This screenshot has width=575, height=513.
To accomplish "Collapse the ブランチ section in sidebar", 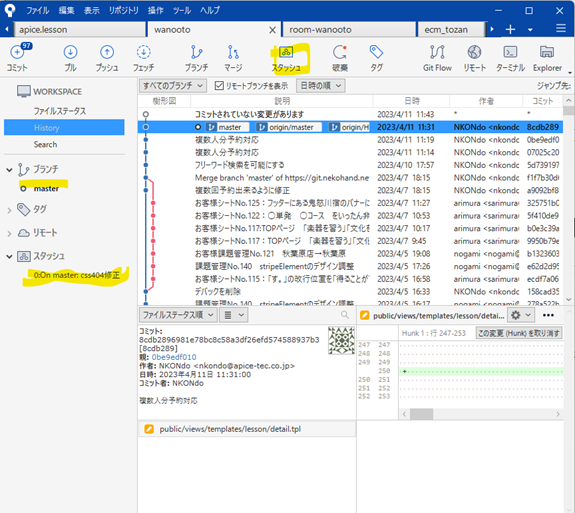I will tap(9, 169).
